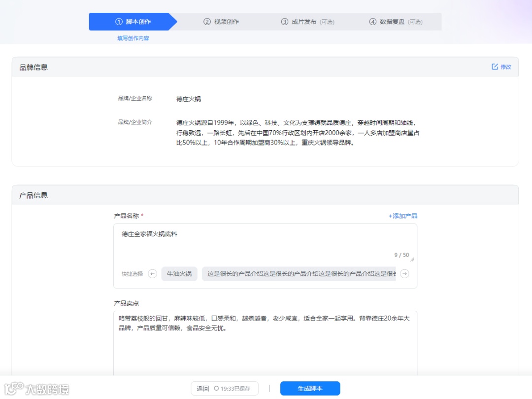The width and height of the screenshot is (532, 399).
Task: Click the 产品信息 section header
Action: [266, 195]
